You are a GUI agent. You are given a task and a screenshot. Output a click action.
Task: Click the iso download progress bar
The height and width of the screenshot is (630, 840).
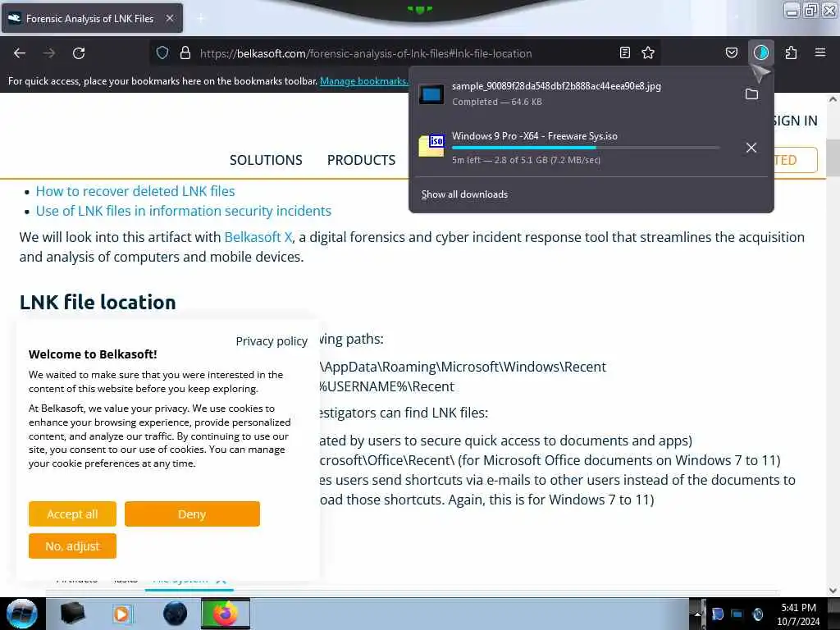(586, 148)
